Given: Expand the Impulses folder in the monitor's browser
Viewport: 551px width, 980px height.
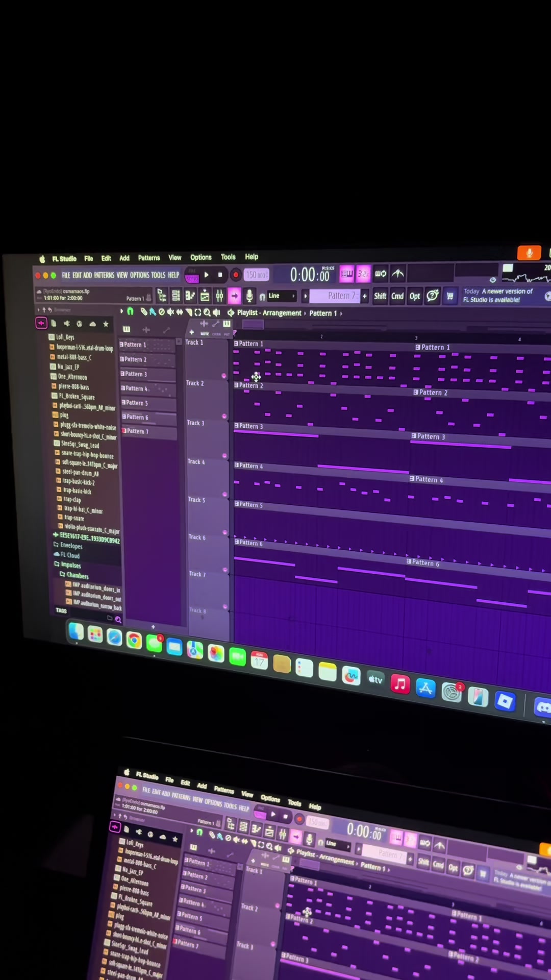Looking at the screenshot, I should (67, 565).
